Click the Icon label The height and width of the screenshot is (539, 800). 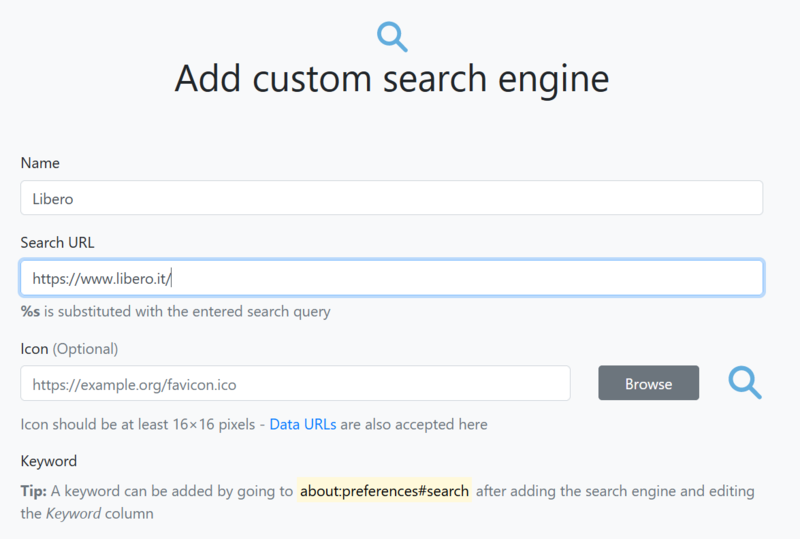coord(34,349)
